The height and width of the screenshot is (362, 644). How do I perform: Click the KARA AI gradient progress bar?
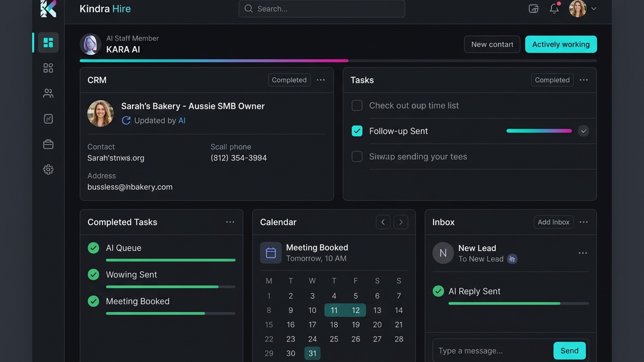[x=338, y=61]
